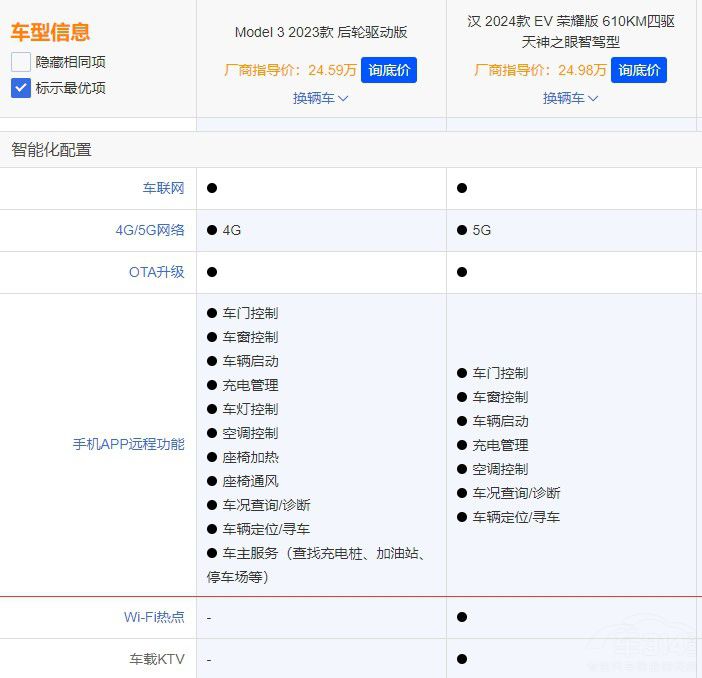Open the OTA升级 parameter link
Screen dimensions: 702x678
point(157,272)
